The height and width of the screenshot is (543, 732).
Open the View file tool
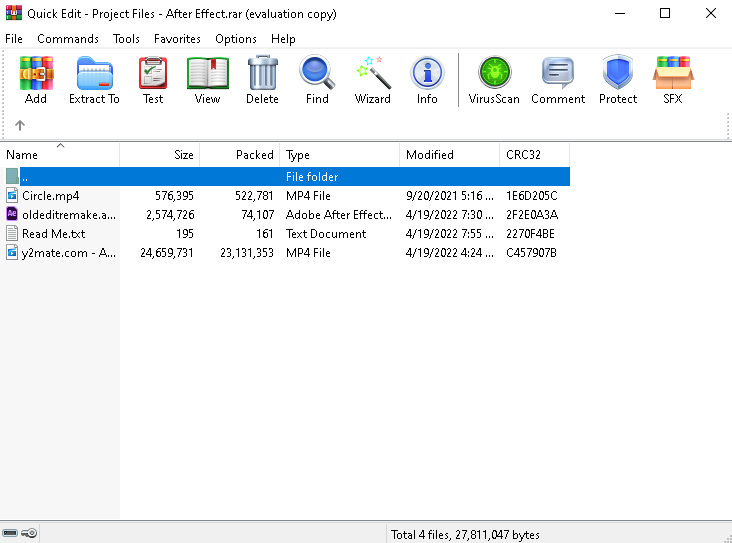tap(208, 73)
